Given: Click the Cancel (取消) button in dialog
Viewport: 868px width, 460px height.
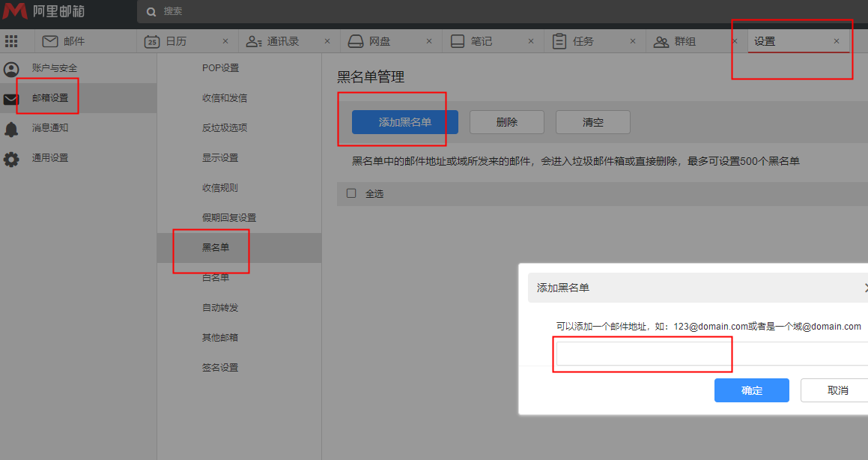Looking at the screenshot, I should click(837, 390).
